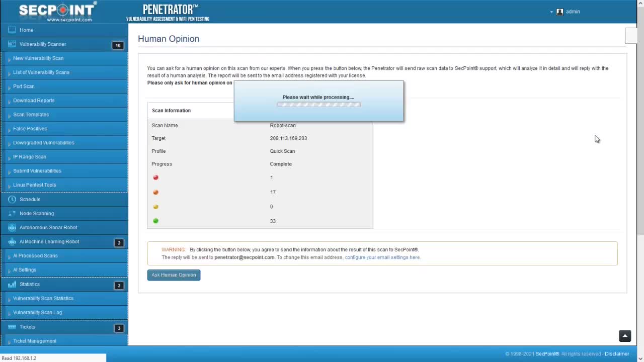Click the Scan Information header
Viewport: 644px width, 362px height.
click(x=171, y=111)
